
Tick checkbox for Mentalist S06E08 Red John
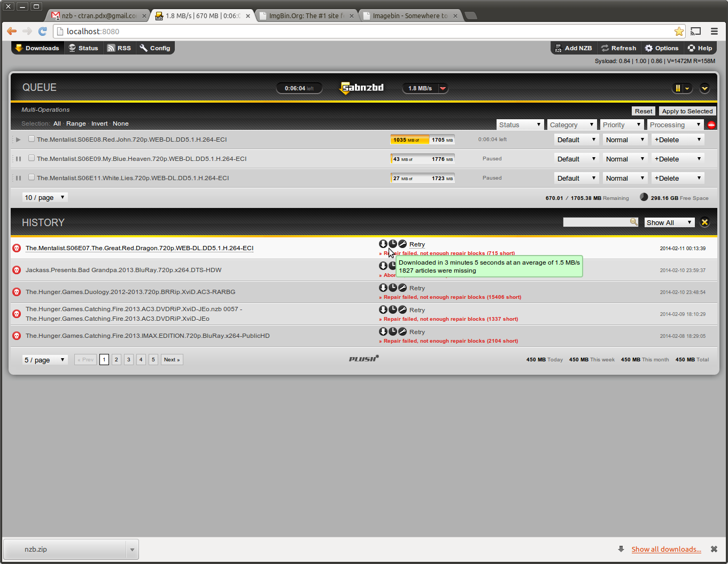[32, 139]
